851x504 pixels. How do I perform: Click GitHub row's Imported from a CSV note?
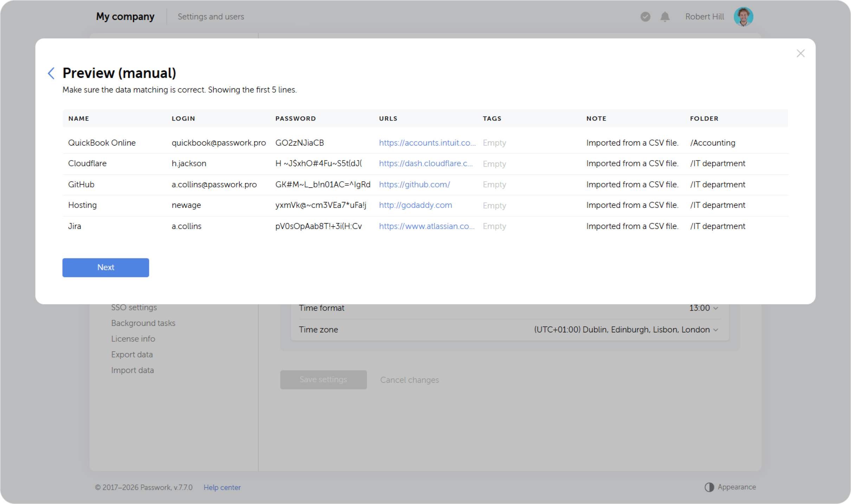632,184
